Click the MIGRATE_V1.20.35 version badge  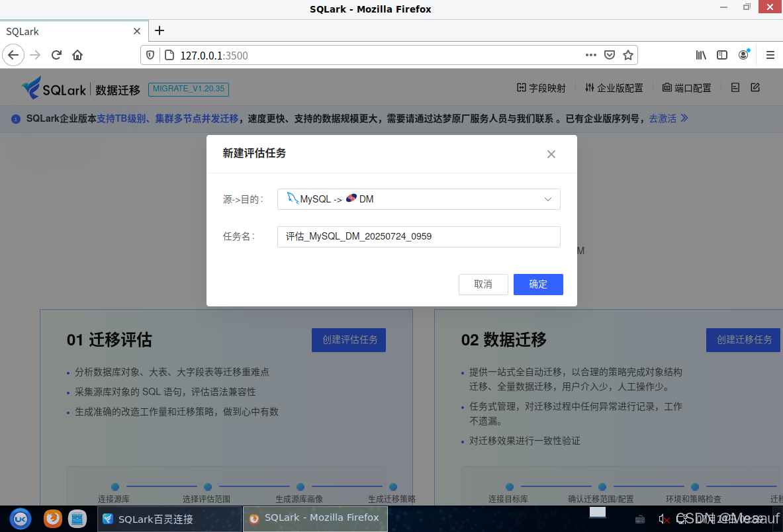188,89
